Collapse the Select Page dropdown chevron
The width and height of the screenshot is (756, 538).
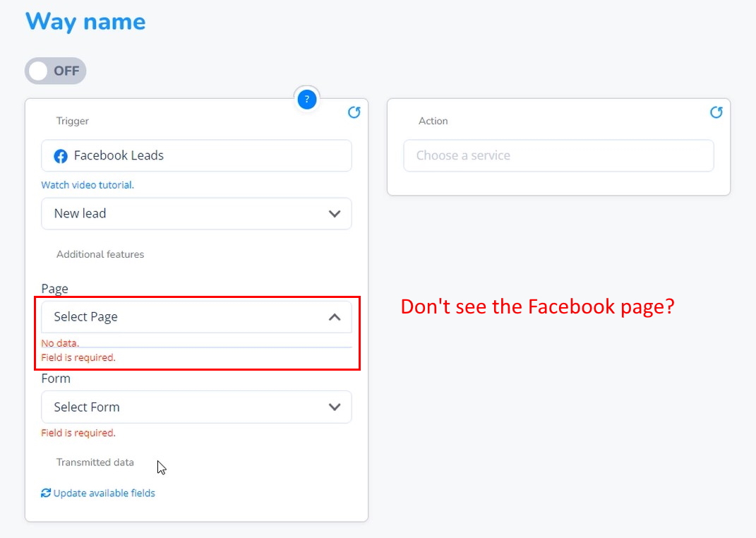[334, 317]
